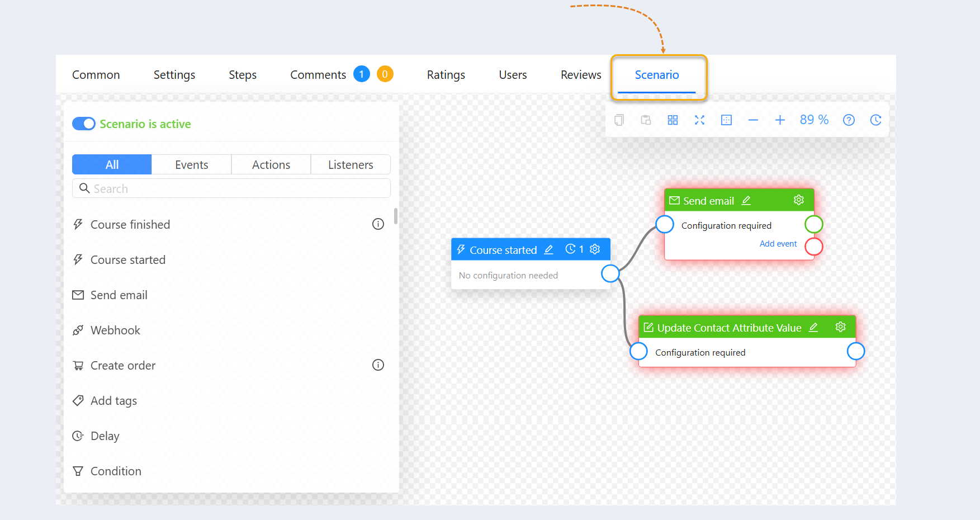Toggle the Scenario is active switch
The height and width of the screenshot is (520, 980).
[x=84, y=124]
